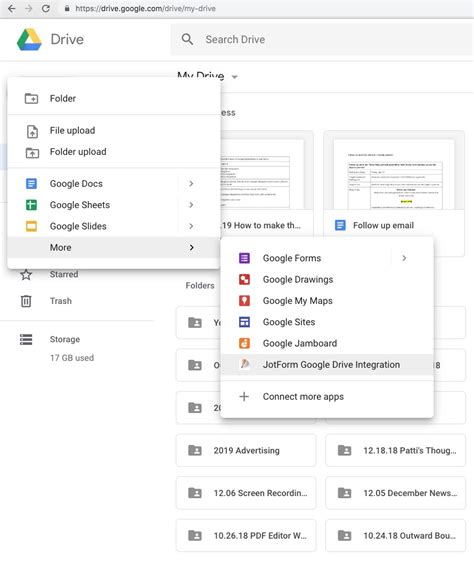The height and width of the screenshot is (561, 474).
Task: Expand the Google Slides submenu arrow
Action: tap(191, 226)
